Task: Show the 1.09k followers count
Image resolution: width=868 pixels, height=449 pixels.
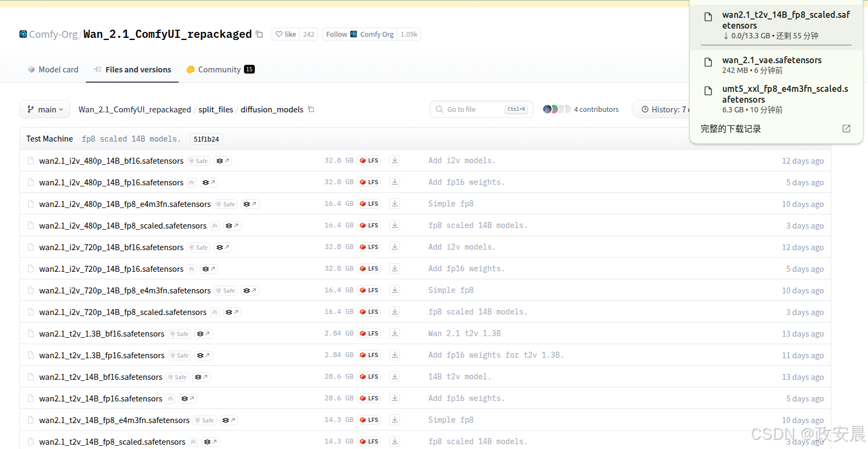Action: point(409,34)
